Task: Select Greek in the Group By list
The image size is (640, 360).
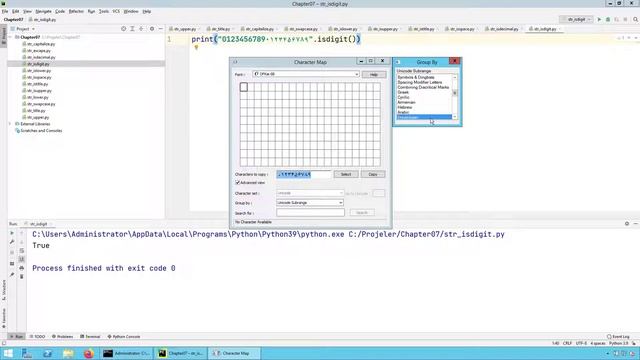Action: tap(403, 92)
